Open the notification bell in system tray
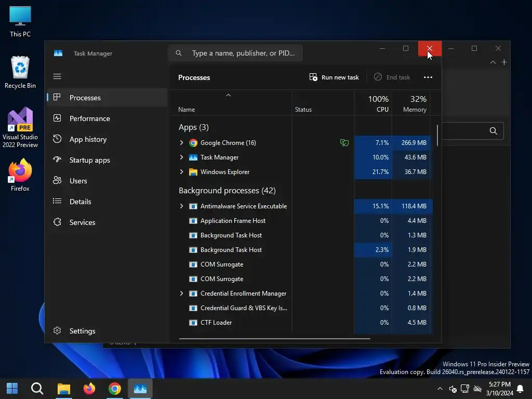532x399 pixels. click(x=520, y=389)
